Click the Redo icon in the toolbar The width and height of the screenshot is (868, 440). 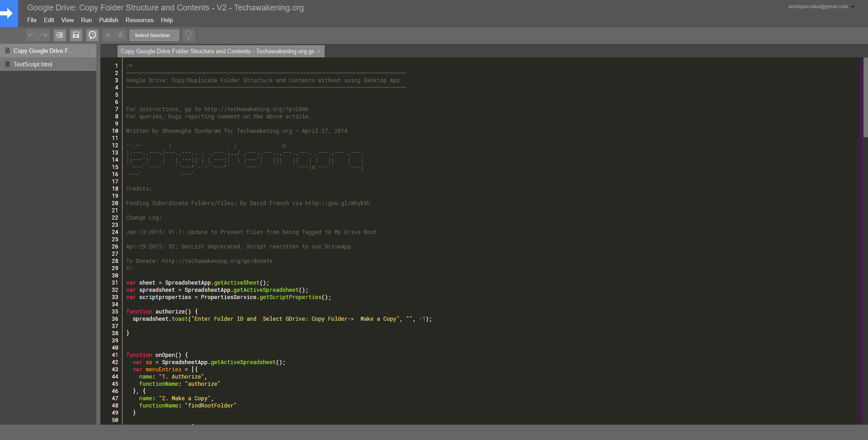[x=43, y=35]
